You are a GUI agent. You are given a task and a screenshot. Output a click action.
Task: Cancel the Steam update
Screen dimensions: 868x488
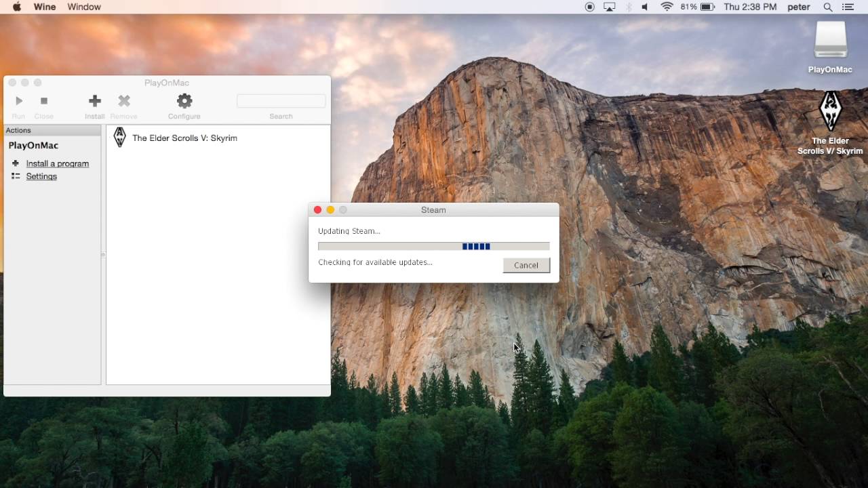tap(526, 265)
